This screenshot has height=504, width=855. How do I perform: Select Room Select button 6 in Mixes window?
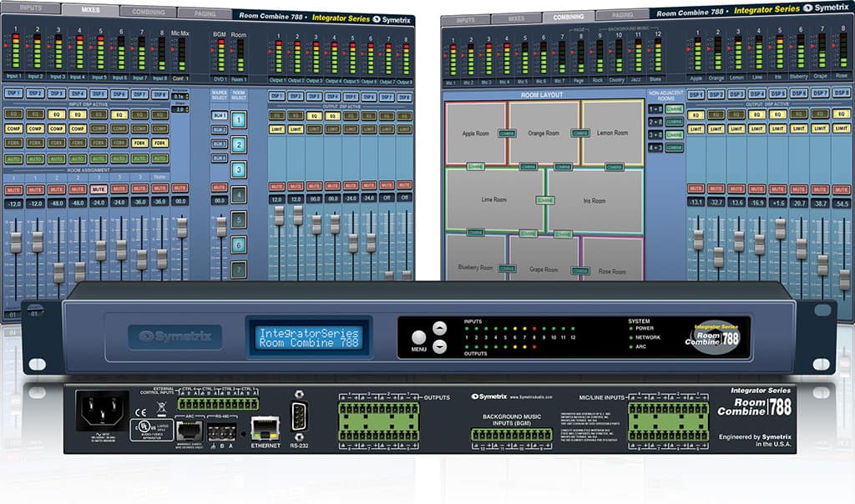(x=239, y=245)
